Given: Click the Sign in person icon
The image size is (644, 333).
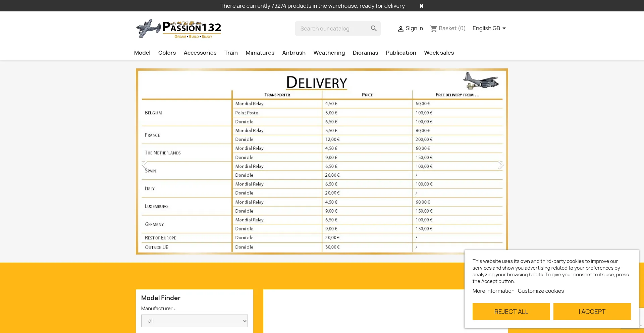Looking at the screenshot, I should tap(400, 29).
